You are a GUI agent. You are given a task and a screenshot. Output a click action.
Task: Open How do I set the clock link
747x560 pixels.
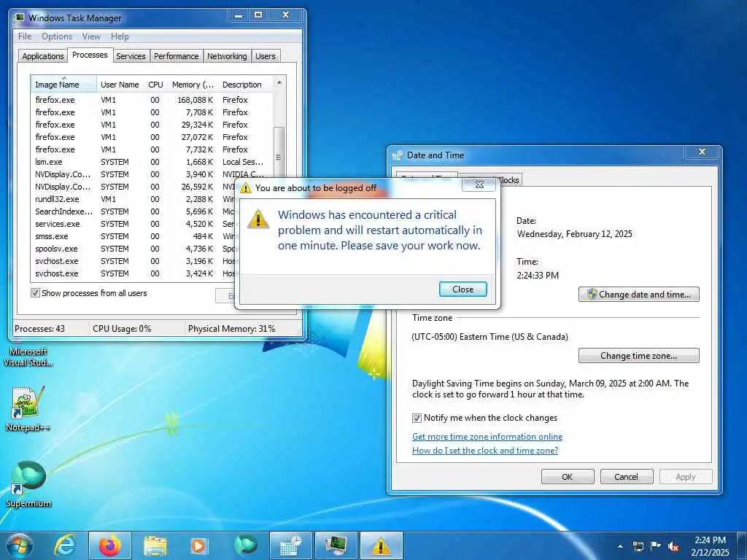point(485,451)
